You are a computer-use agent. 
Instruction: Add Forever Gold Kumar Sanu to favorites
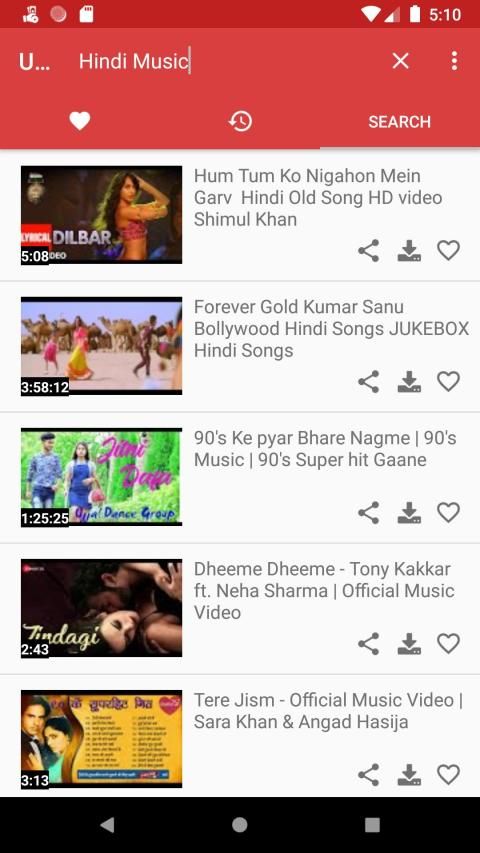[448, 382]
